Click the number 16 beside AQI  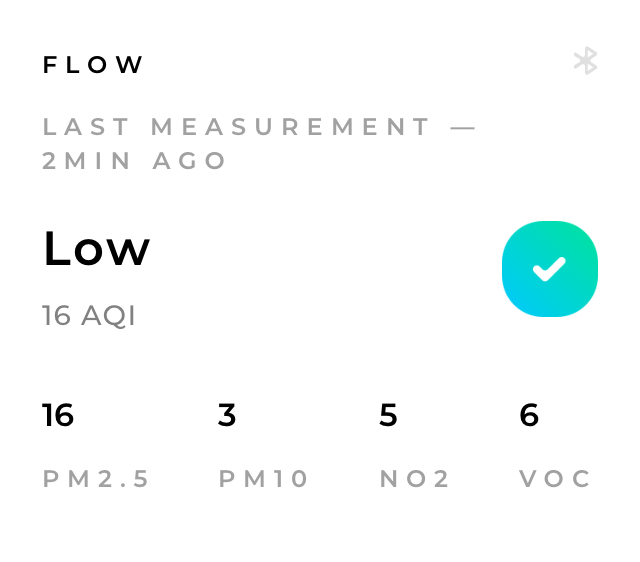[56, 316]
